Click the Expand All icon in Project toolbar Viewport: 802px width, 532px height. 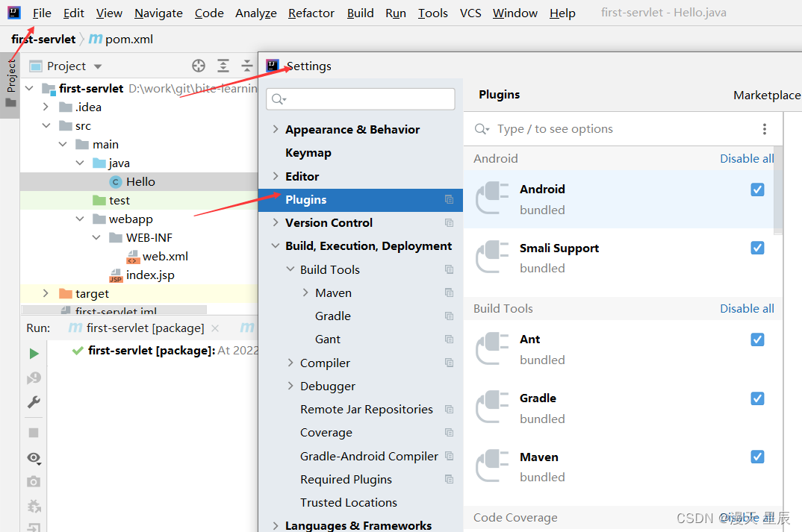(223, 66)
